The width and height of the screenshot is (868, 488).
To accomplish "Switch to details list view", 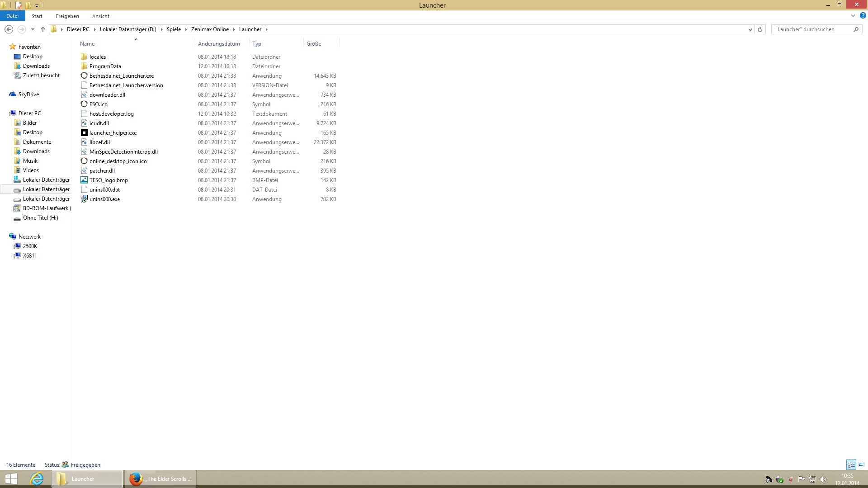I will 851,465.
